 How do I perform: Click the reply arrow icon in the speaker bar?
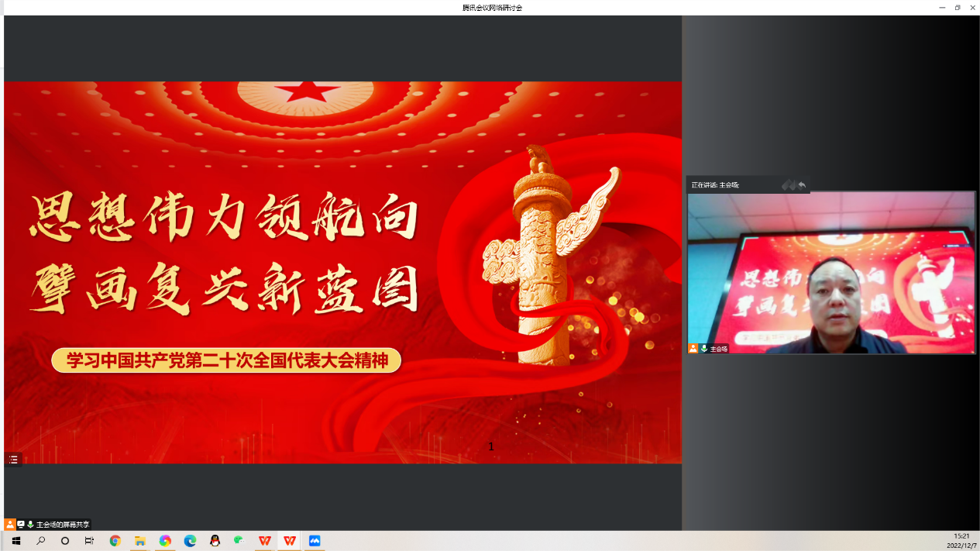point(802,185)
